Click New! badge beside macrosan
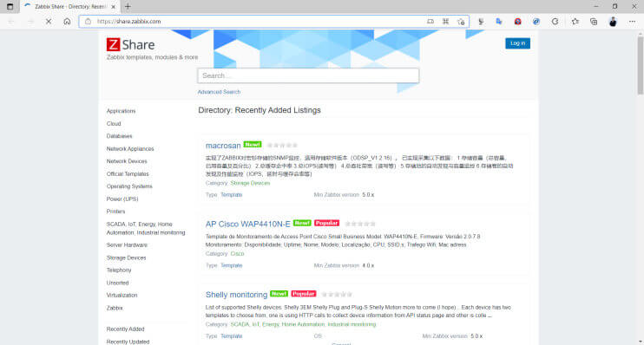The width and height of the screenshot is (644, 345). click(x=253, y=145)
